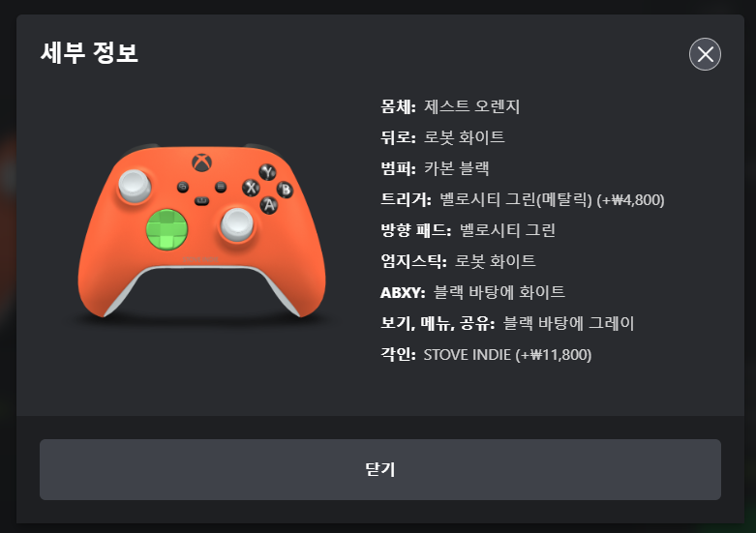The image size is (756, 533).
Task: Click the left white thumbstick
Action: pos(135,186)
